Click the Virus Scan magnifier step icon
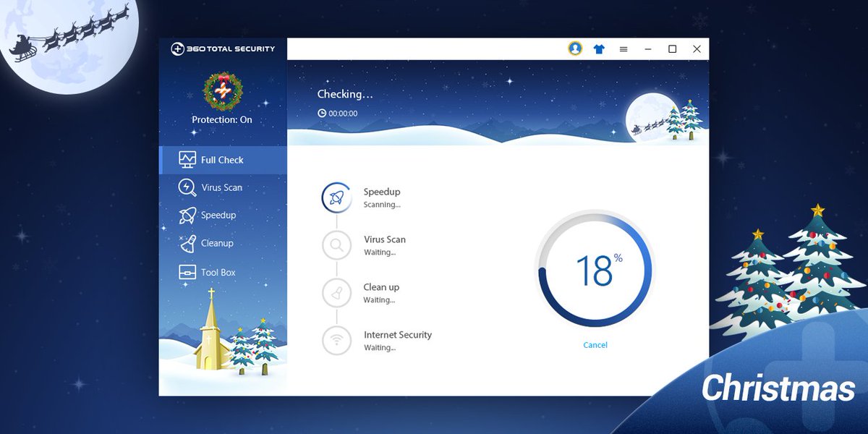This screenshot has width=868, height=434. pos(336,245)
